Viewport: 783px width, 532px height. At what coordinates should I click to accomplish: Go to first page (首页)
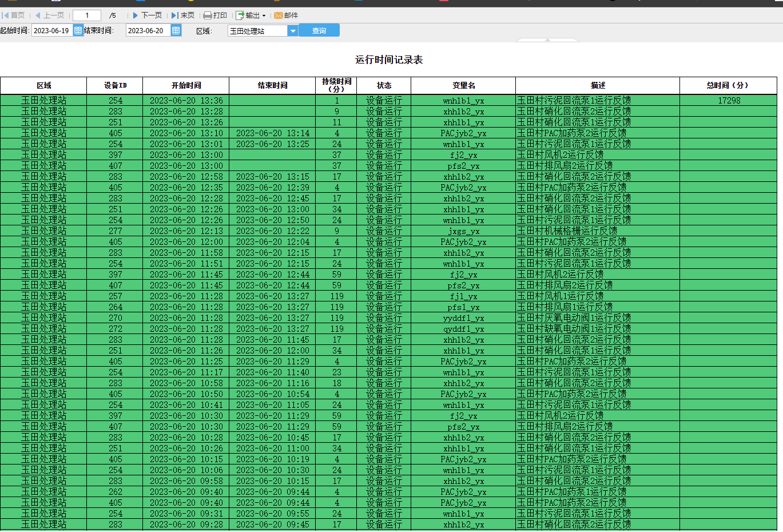point(13,15)
